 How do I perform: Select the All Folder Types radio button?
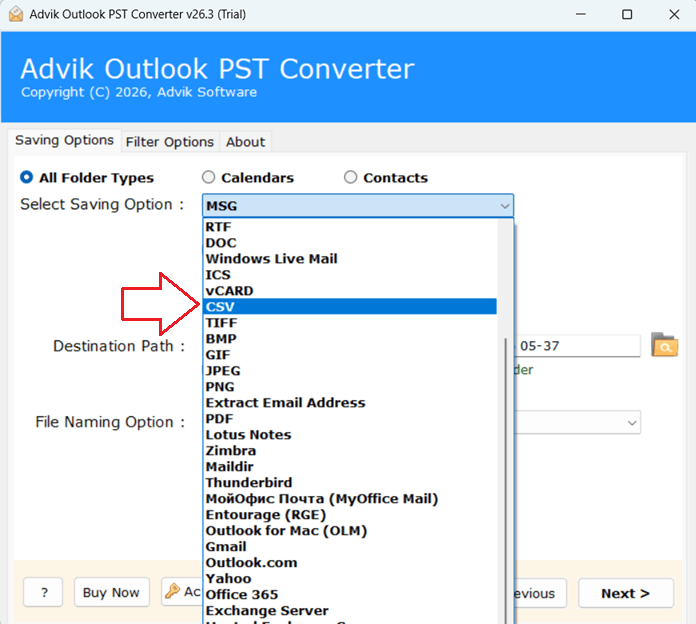[x=27, y=177]
